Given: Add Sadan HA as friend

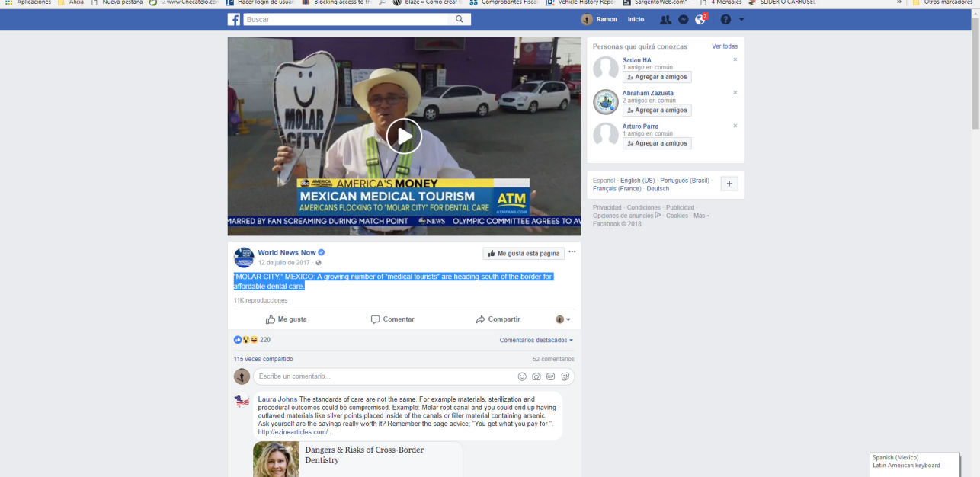Looking at the screenshot, I should point(657,77).
